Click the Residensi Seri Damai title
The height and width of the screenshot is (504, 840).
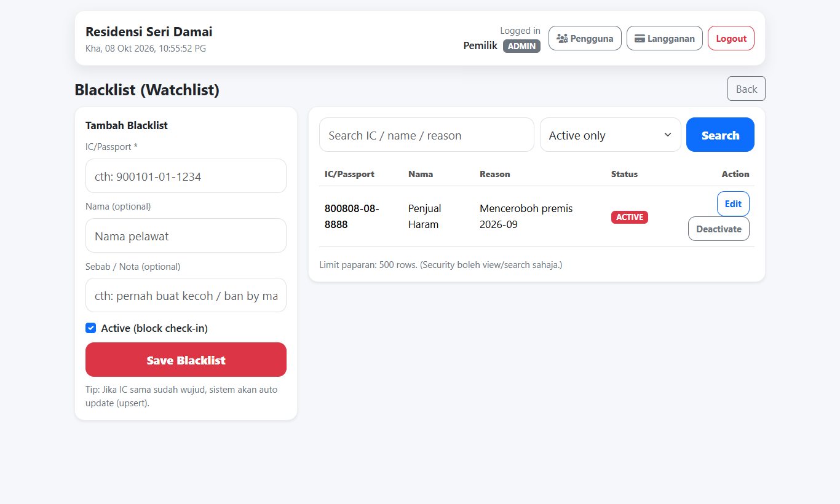pyautogui.click(x=149, y=32)
